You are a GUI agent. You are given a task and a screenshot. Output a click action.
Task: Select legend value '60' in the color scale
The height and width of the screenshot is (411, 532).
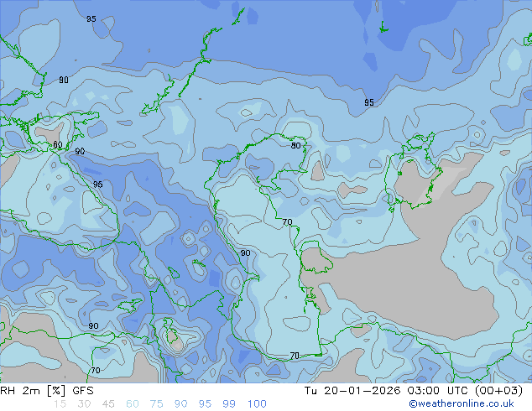tap(133, 404)
